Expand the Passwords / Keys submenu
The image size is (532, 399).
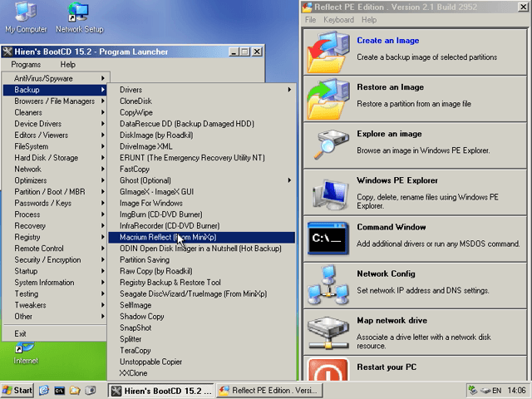coord(55,203)
